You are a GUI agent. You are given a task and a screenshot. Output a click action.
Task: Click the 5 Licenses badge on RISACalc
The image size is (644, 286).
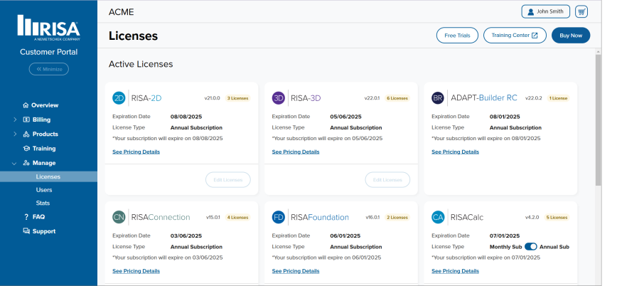point(557,218)
